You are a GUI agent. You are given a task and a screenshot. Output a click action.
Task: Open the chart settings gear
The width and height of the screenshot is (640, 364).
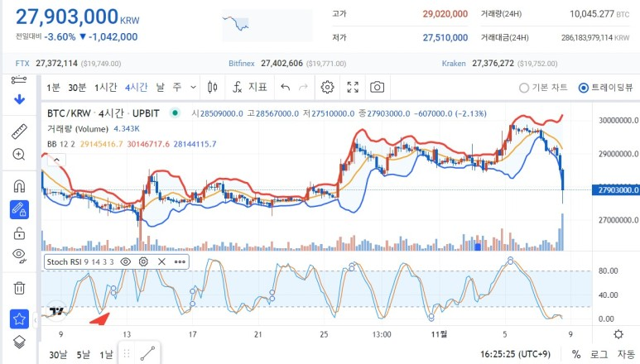coord(327,87)
